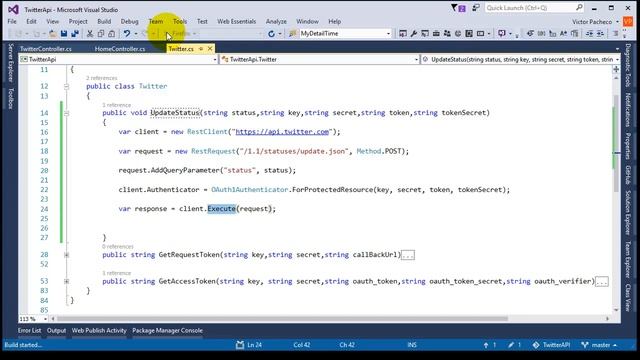Open the Error List tab

(x=29, y=331)
